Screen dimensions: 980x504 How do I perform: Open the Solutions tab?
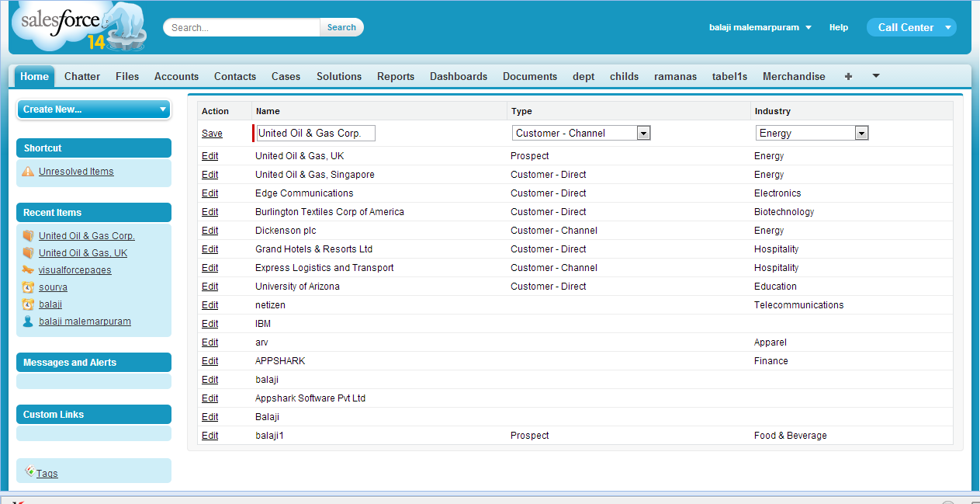339,76
